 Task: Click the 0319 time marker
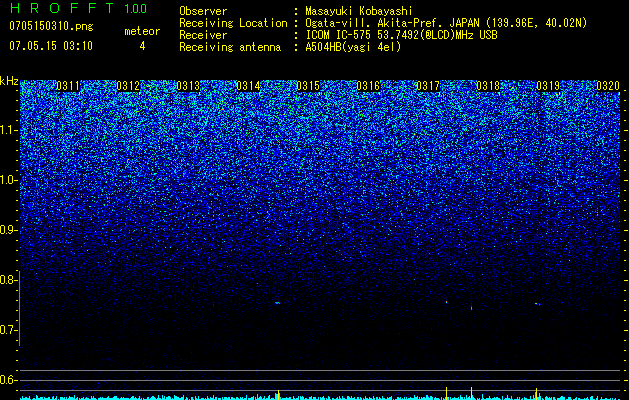pyautogui.click(x=548, y=86)
